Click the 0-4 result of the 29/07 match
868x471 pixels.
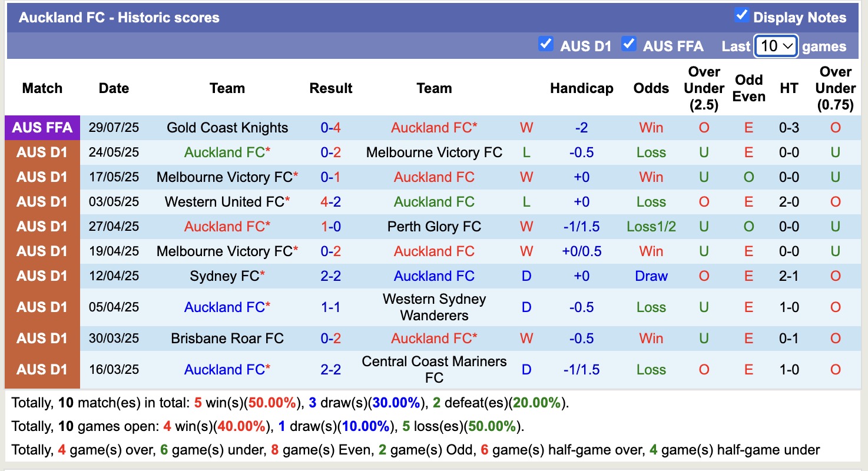point(330,127)
